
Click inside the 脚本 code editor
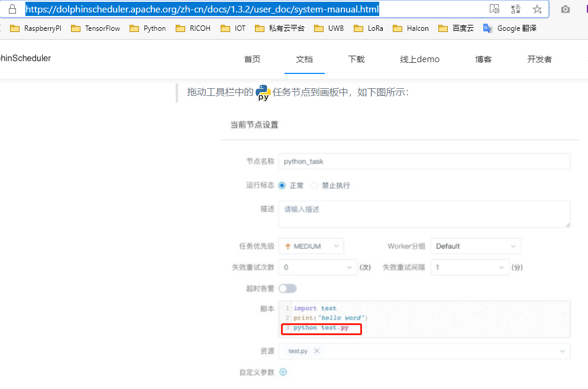pyautogui.click(x=424, y=319)
